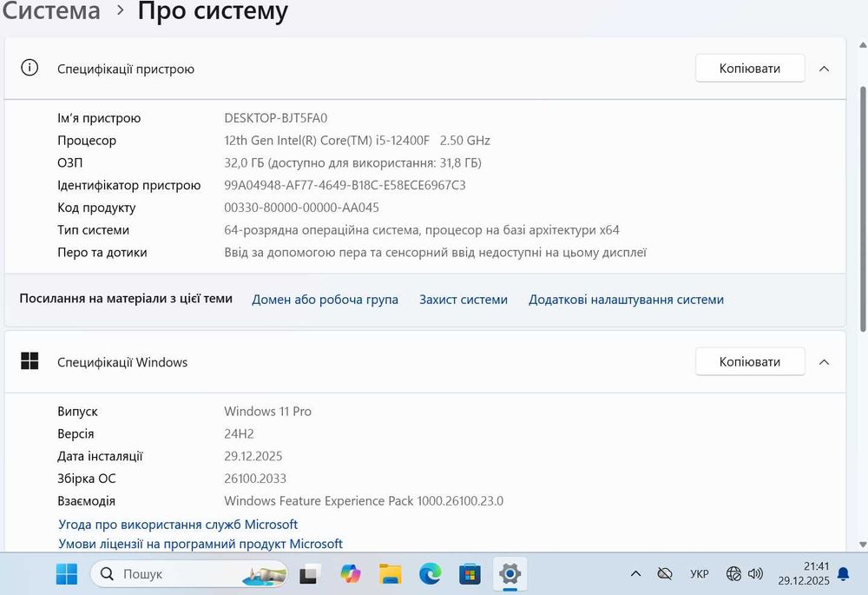Viewport: 868px width, 595px height.
Task: Click the Пошук search box
Action: tap(188, 574)
